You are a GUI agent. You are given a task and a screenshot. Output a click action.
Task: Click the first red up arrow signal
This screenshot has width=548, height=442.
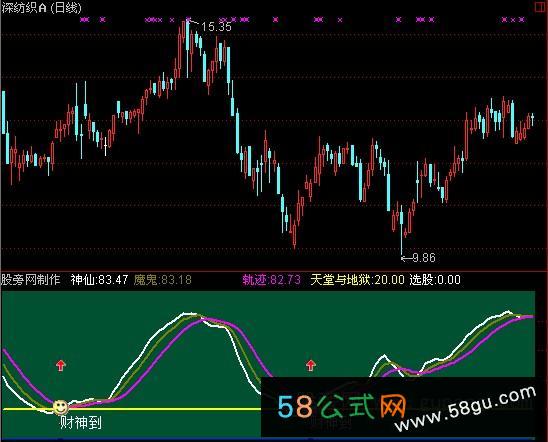tap(61, 365)
